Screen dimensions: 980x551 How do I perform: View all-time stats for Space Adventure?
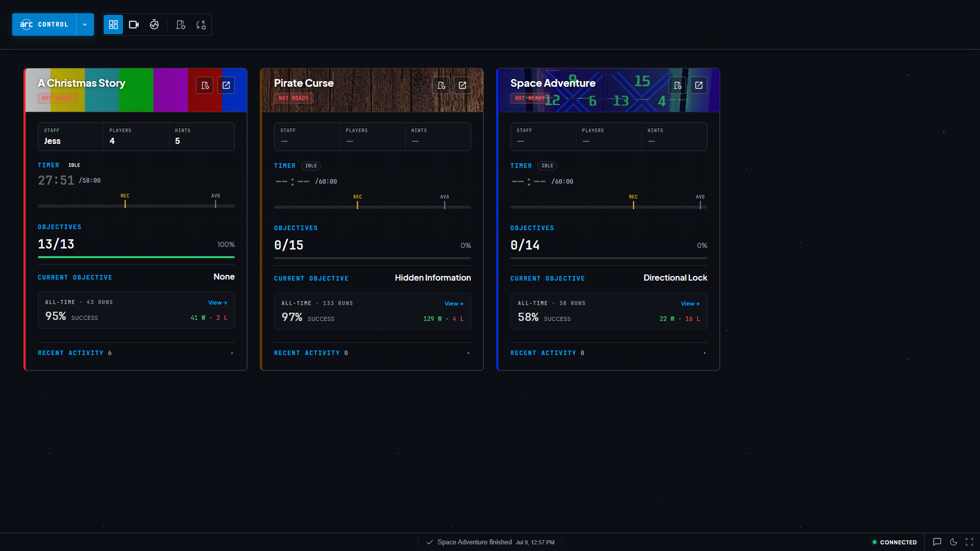690,304
